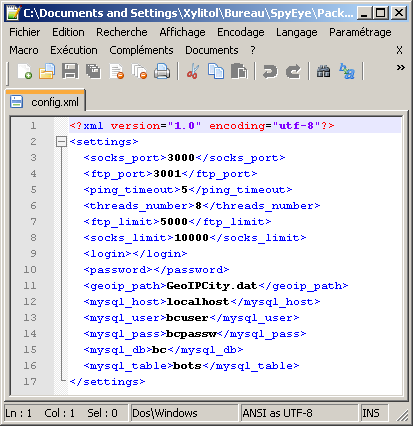The height and width of the screenshot is (426, 413).
Task: Click the mysql_db value bc
Action: point(159,350)
